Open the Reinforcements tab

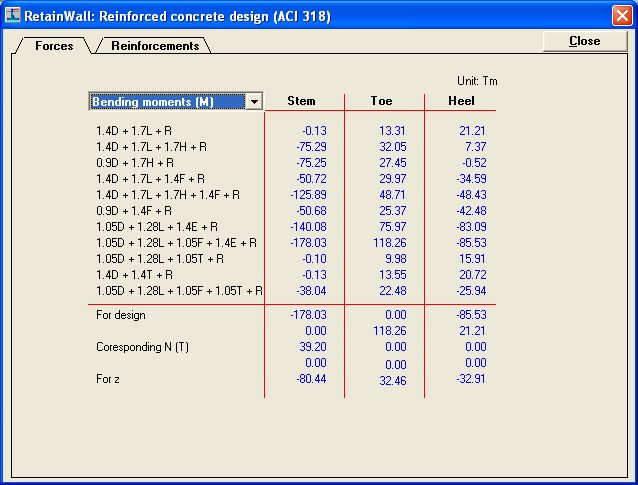pyautogui.click(x=155, y=46)
